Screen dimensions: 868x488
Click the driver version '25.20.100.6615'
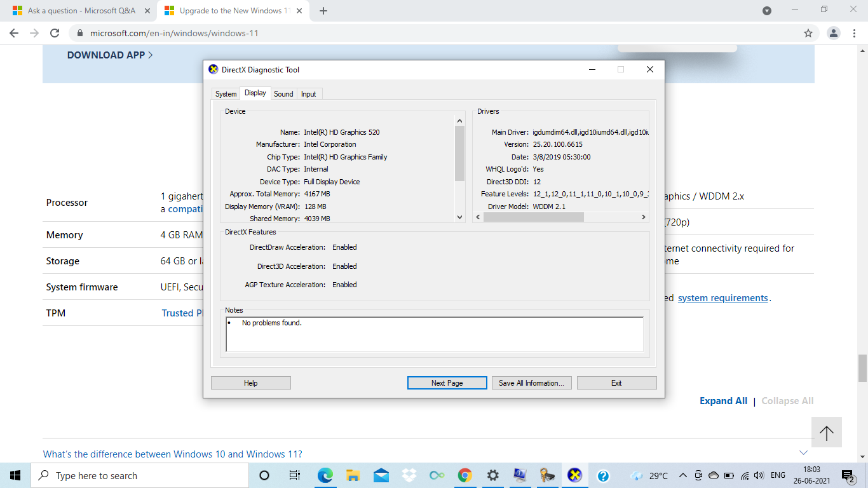point(558,144)
